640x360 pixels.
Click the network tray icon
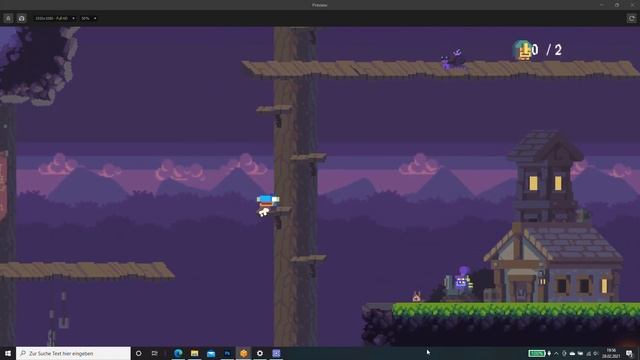coord(588,353)
